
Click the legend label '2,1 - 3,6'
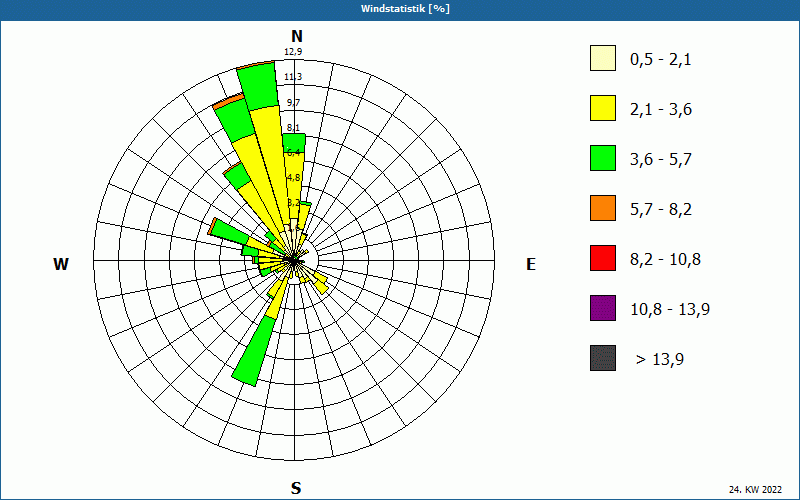click(661, 110)
